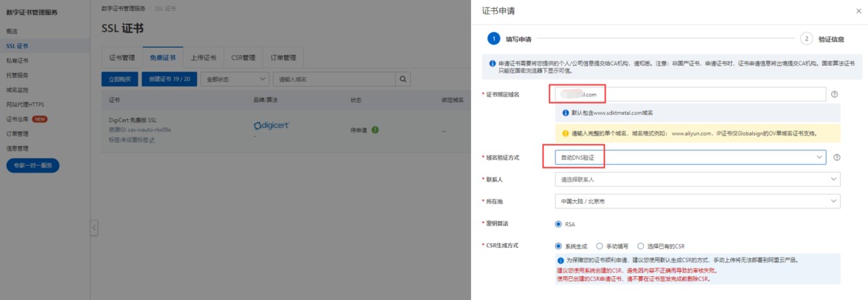This screenshot has height=300, width=868.
Task: Click help icon beside 域名验证方式 dropdown
Action: point(836,157)
